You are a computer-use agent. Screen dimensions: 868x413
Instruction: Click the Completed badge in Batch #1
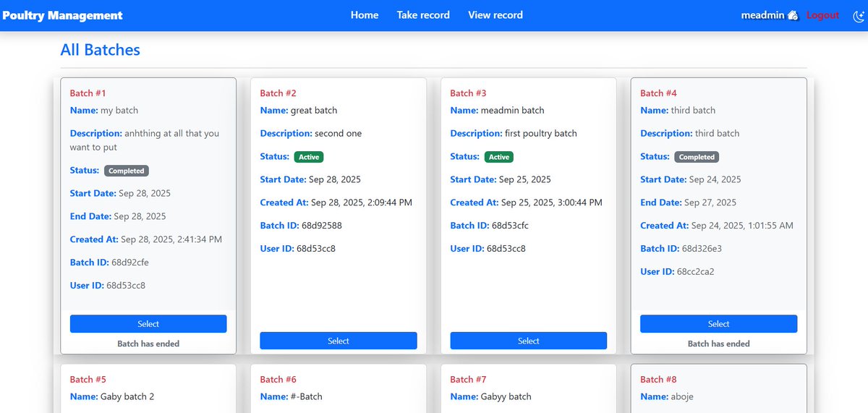pyautogui.click(x=127, y=171)
